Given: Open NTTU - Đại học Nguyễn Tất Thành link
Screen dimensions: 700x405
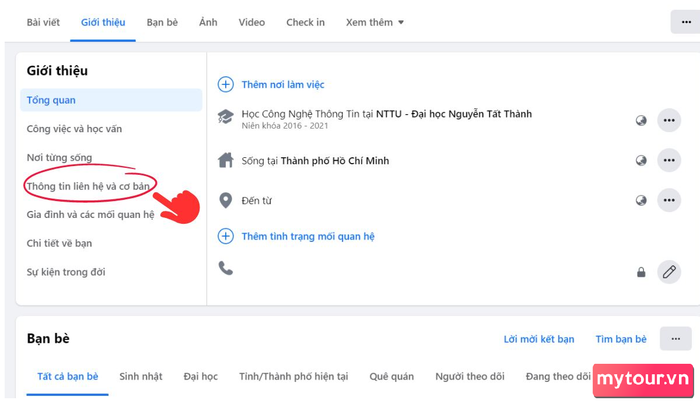Looking at the screenshot, I should coord(454,114).
